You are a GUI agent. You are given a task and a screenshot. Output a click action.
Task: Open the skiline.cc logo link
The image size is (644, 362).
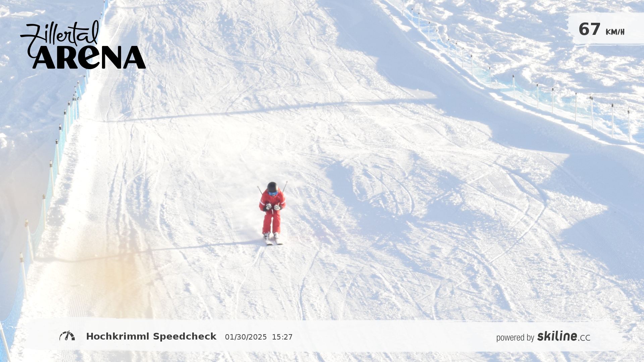(x=563, y=336)
